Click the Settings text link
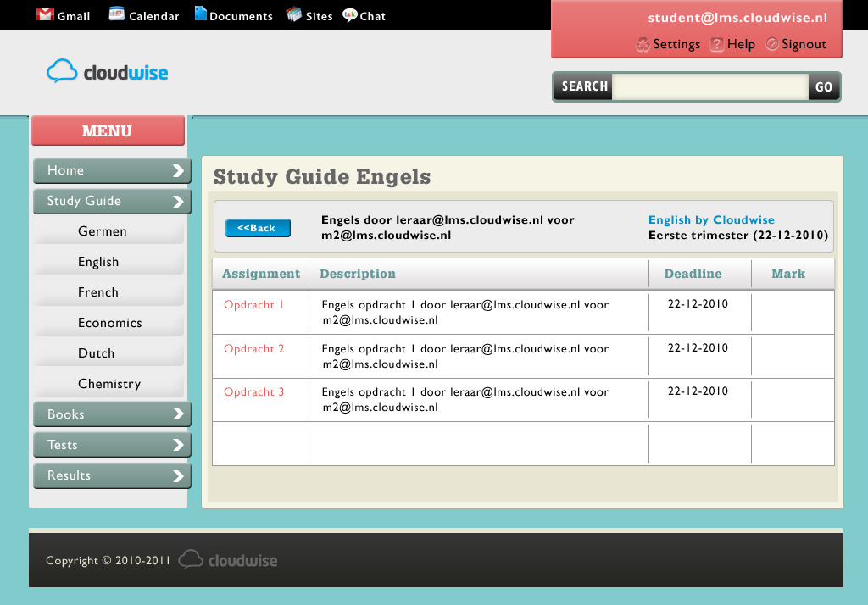Image resolution: width=868 pixels, height=605 pixels. (x=676, y=44)
